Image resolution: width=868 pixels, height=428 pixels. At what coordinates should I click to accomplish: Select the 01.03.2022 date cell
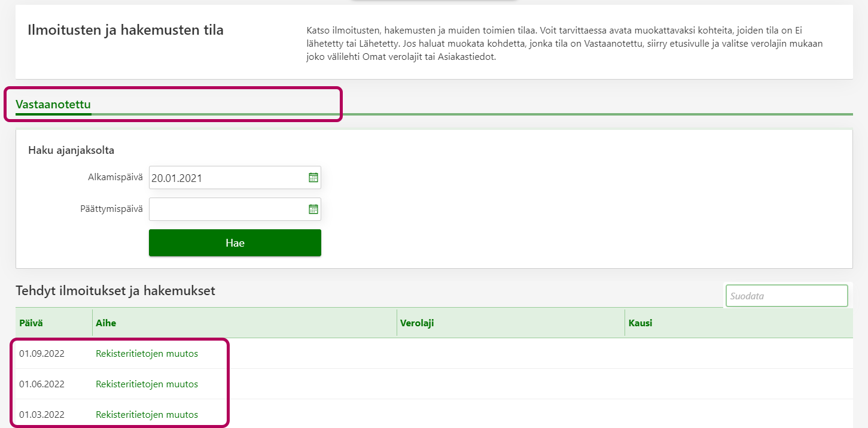[42, 415]
